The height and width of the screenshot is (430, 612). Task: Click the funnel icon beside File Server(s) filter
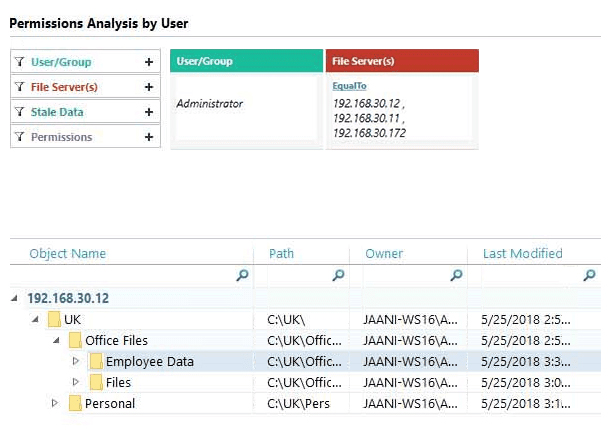[20, 87]
